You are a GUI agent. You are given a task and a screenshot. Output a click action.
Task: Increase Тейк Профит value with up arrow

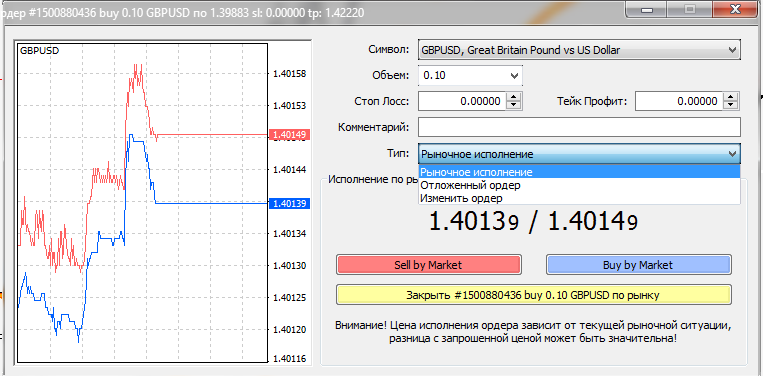click(x=731, y=97)
